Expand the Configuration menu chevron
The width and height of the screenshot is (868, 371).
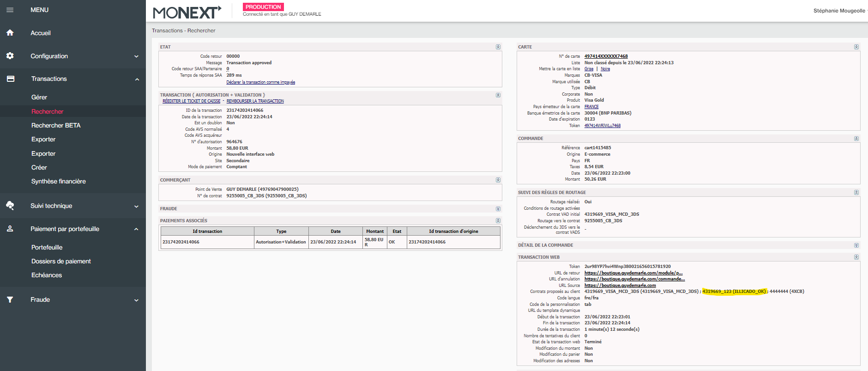tap(136, 56)
